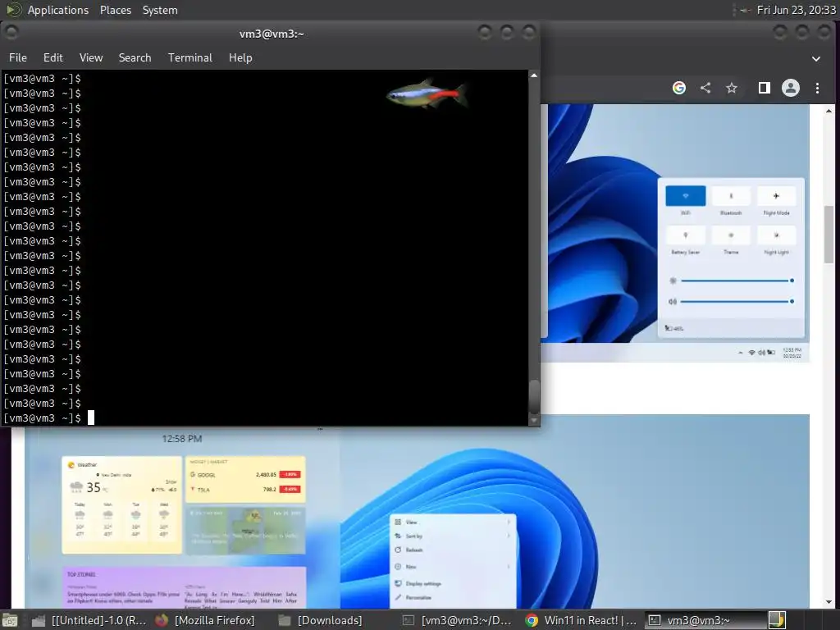Click the show desktop icon in the bottom panel
The width and height of the screenshot is (840, 630).
10,620
